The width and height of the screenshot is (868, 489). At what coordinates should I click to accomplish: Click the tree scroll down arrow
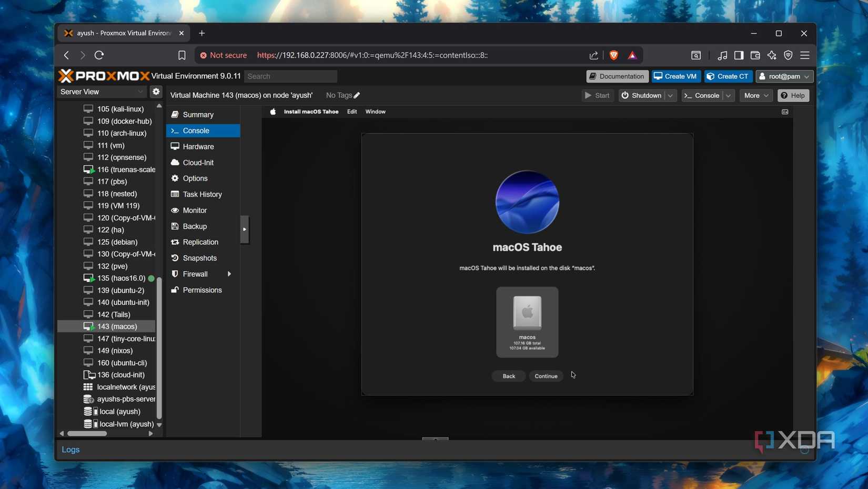pos(159,424)
